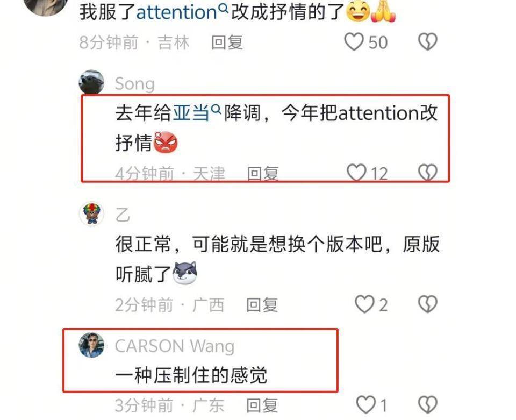516x420 pixels.
Task: Tap dislike broken heart on 乙's comment
Action: [427, 304]
